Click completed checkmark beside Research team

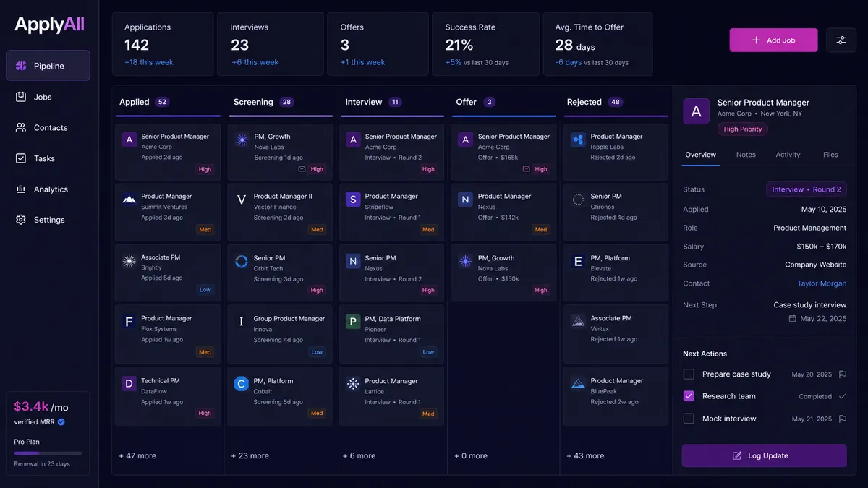coord(842,396)
